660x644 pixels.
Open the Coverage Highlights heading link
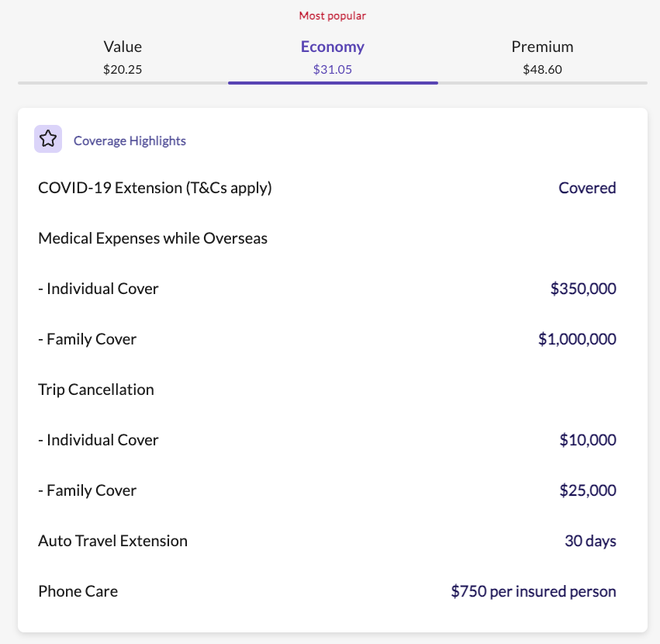click(x=130, y=140)
